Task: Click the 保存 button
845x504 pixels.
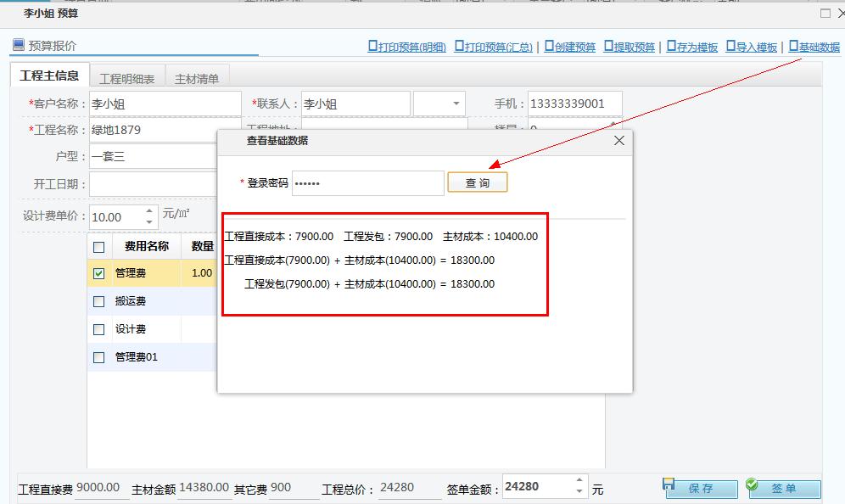Action: click(700, 489)
